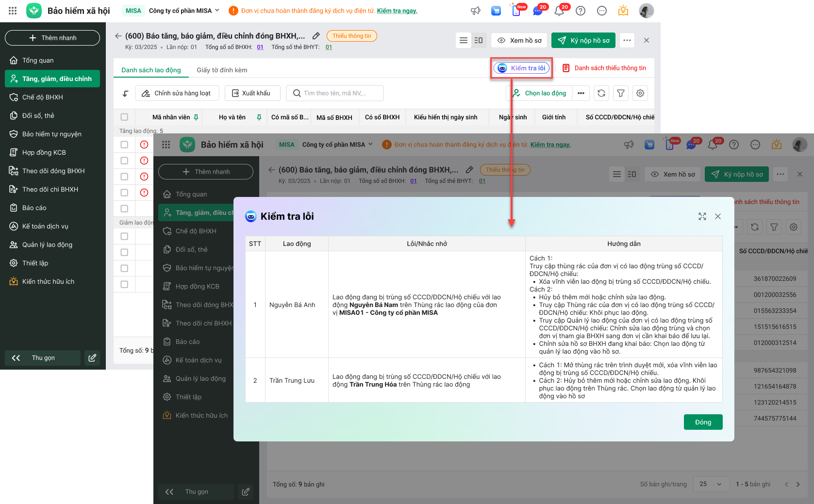814x504 pixels.
Task: Click the filter funnel icon in the dimmed window
Action: coord(774,227)
